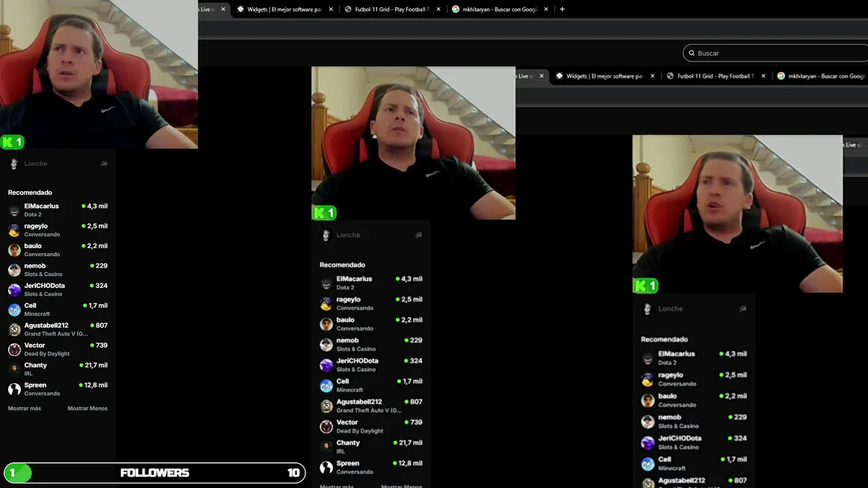
Task: Open Vector avatar in main sidebar
Action: tap(14, 349)
